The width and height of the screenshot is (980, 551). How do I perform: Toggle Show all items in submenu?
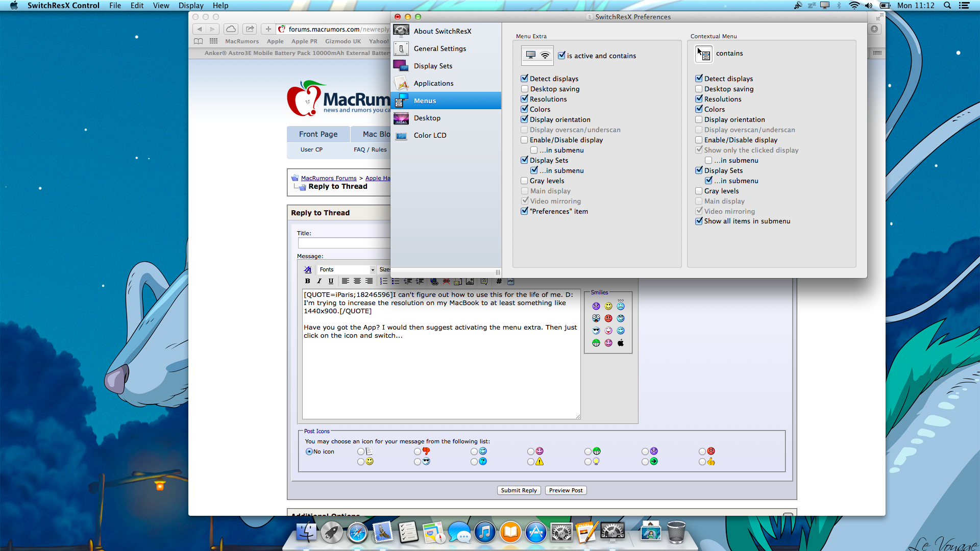click(699, 221)
